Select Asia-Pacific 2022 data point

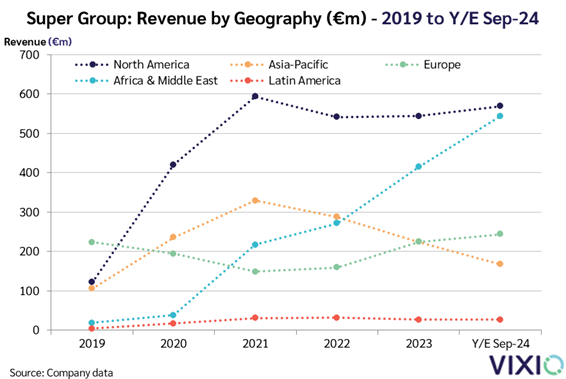click(336, 217)
